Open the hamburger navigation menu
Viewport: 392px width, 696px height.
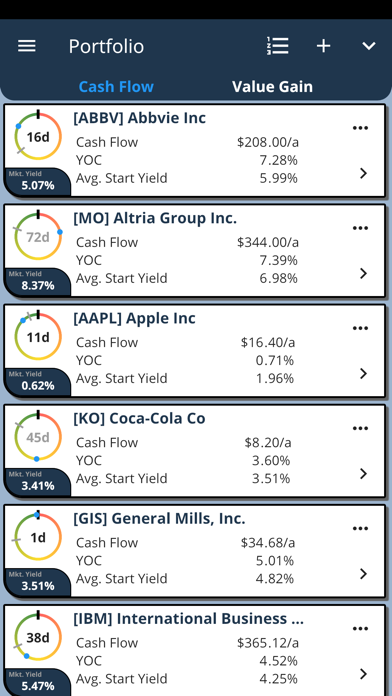click(x=27, y=46)
